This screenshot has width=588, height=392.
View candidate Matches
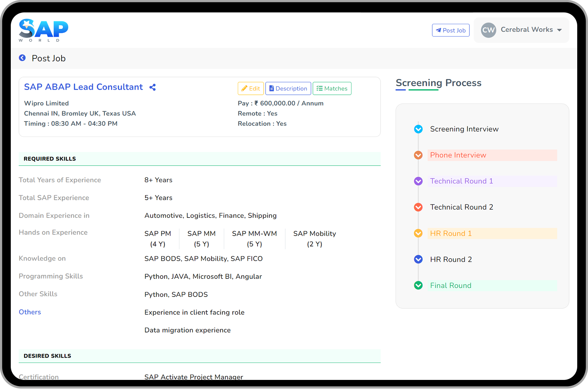pyautogui.click(x=332, y=89)
